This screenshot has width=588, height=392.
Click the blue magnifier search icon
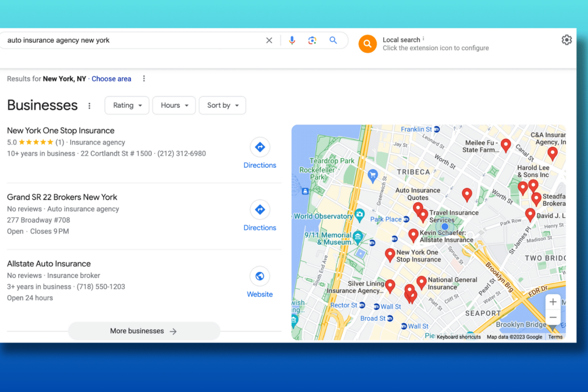click(333, 40)
